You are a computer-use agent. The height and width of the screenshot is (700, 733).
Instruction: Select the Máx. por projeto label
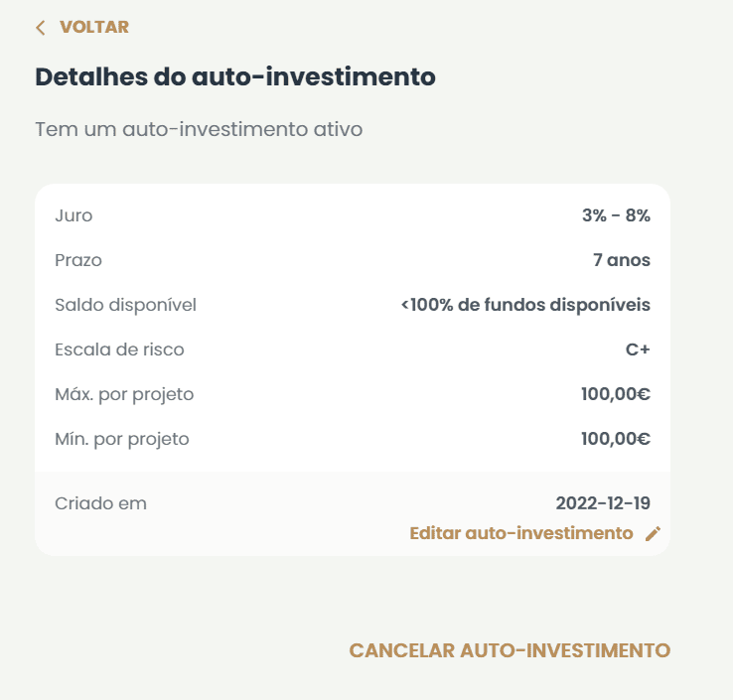coord(124,394)
